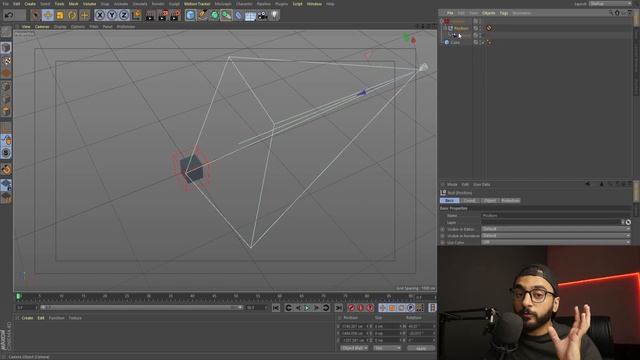Click the Name input field in Basic Properties
This screenshot has height=360, width=640.
(x=556, y=216)
